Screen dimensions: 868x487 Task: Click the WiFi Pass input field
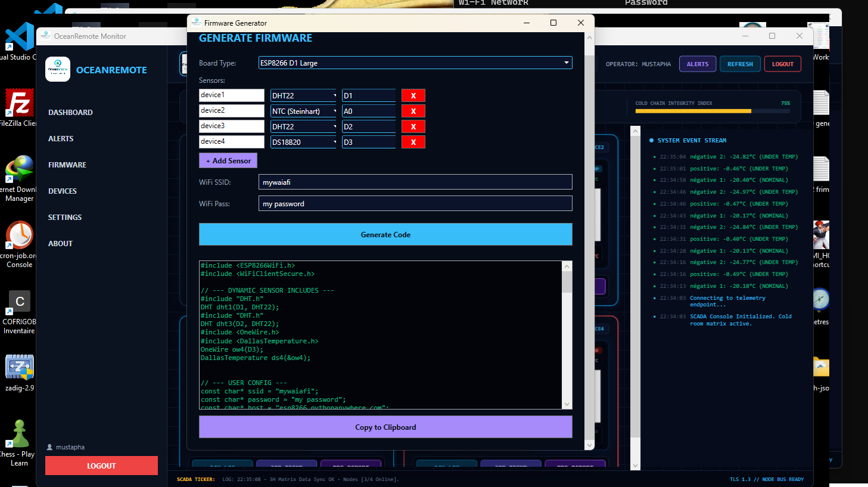(x=415, y=203)
